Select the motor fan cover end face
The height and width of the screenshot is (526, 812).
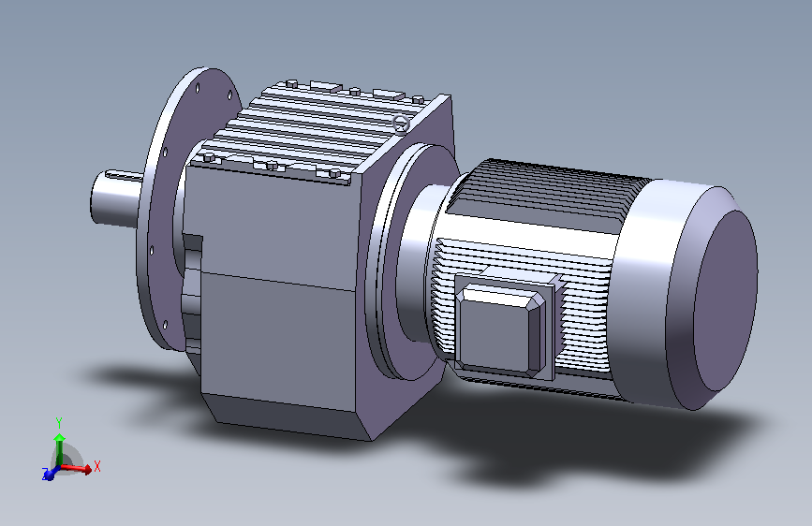click(x=726, y=300)
